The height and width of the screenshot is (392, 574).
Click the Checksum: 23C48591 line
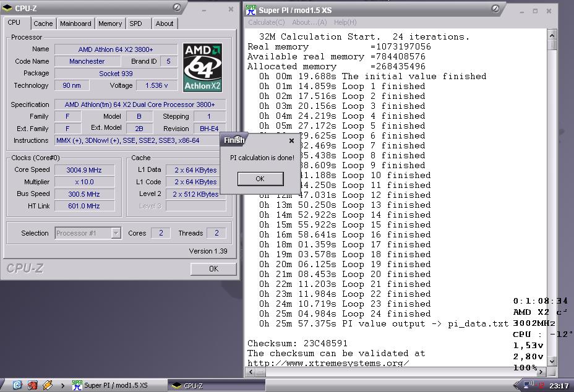tap(298, 343)
